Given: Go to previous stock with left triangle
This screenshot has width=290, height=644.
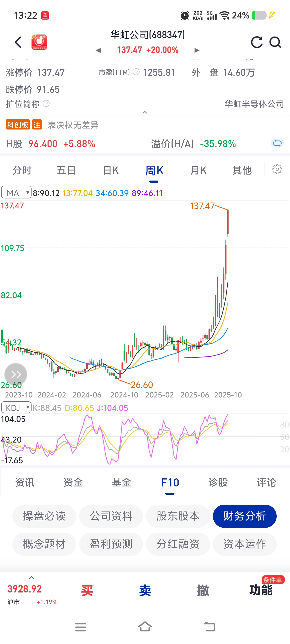Looking at the screenshot, I should pos(98,51).
